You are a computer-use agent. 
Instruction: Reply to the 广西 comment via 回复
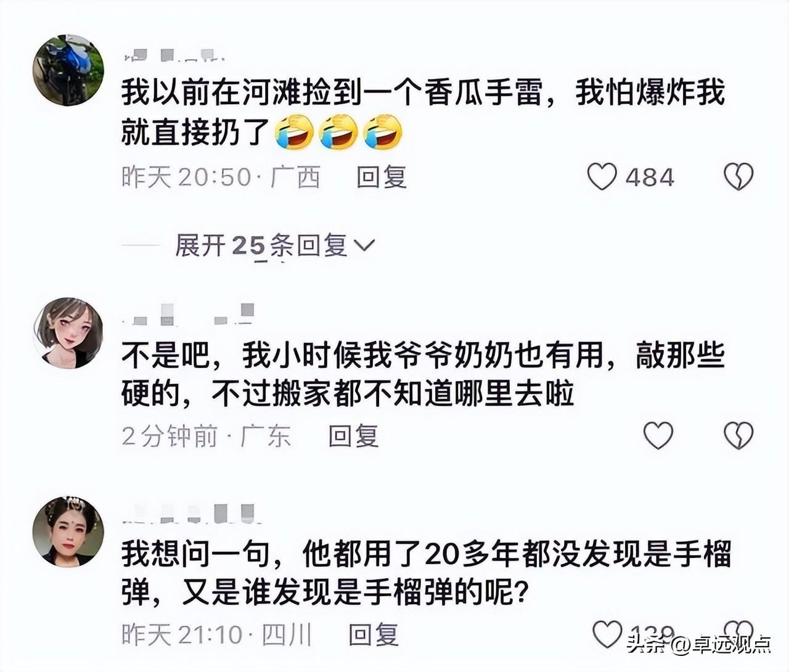[x=382, y=177]
